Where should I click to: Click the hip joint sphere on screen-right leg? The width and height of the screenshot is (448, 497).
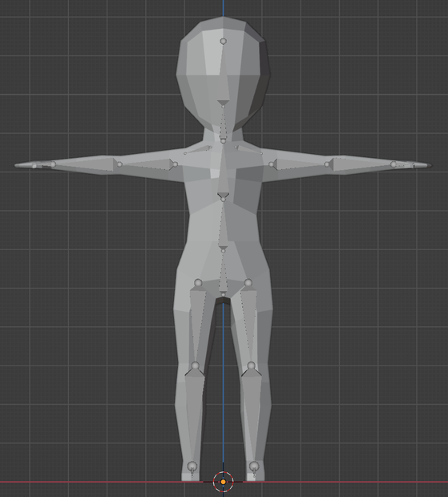(x=248, y=282)
